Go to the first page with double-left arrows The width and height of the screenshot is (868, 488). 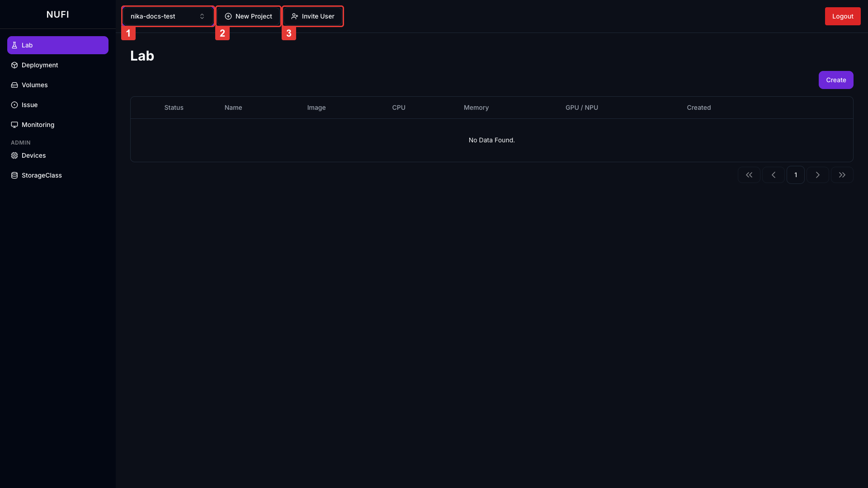tap(749, 175)
